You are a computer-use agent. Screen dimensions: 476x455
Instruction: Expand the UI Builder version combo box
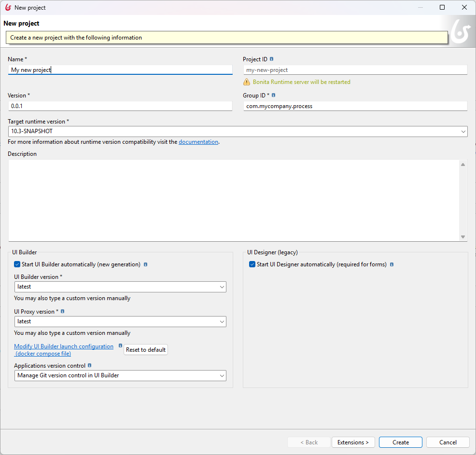pos(222,287)
